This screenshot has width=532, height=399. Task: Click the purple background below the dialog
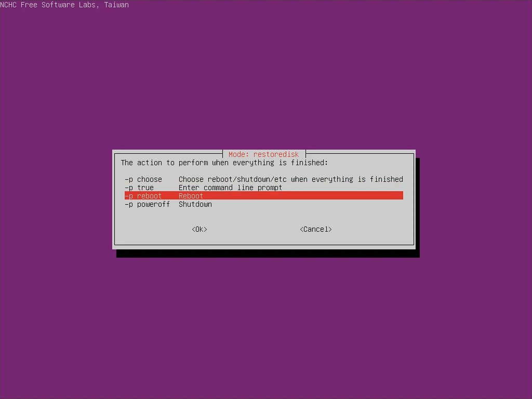pos(266,322)
